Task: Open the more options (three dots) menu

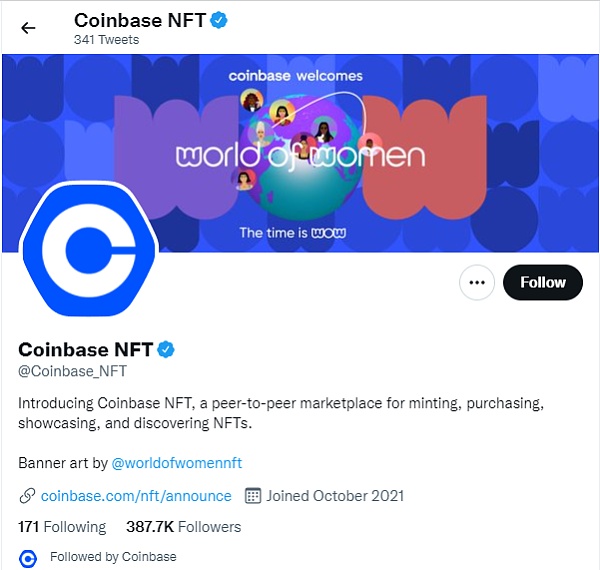Action: point(477,283)
